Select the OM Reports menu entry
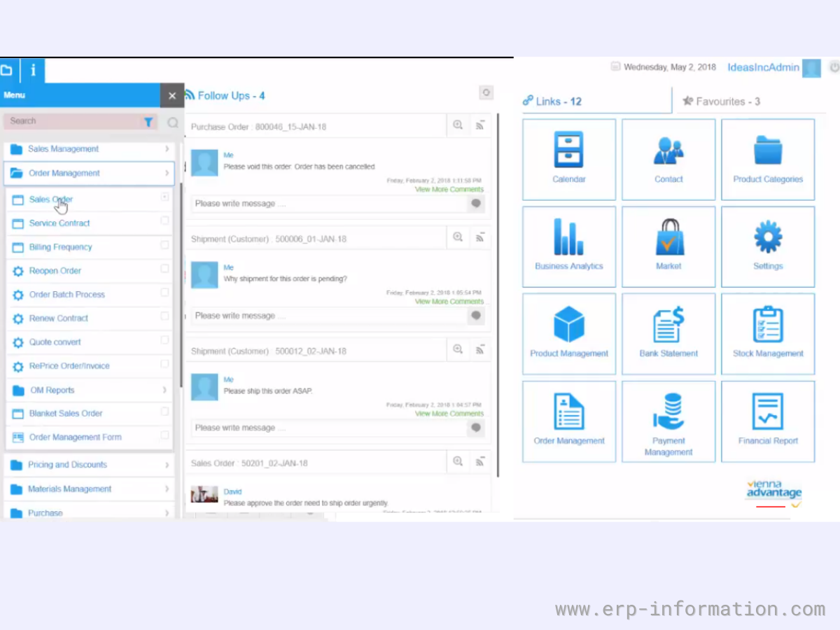The height and width of the screenshot is (630, 840). click(52, 390)
